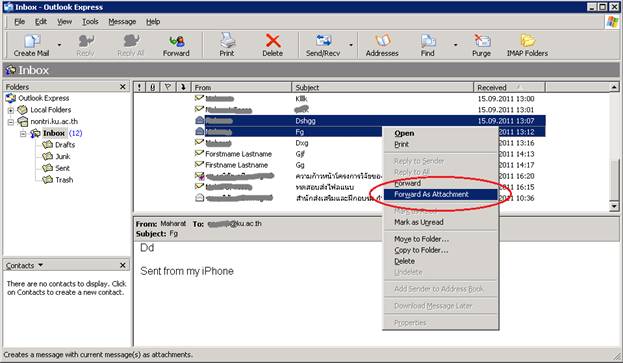623x363 pixels.
Task: Click the Print toolbar icon
Action: coord(227,45)
